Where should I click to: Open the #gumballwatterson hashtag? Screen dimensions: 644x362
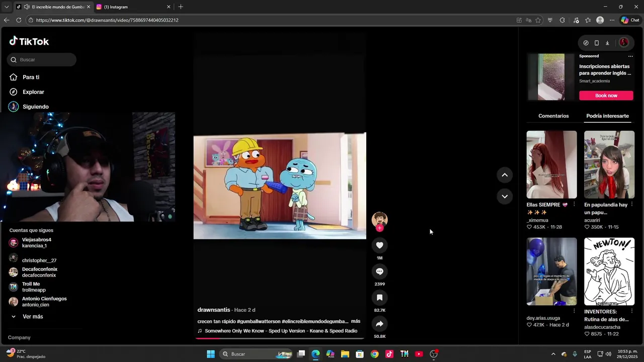(x=259, y=321)
